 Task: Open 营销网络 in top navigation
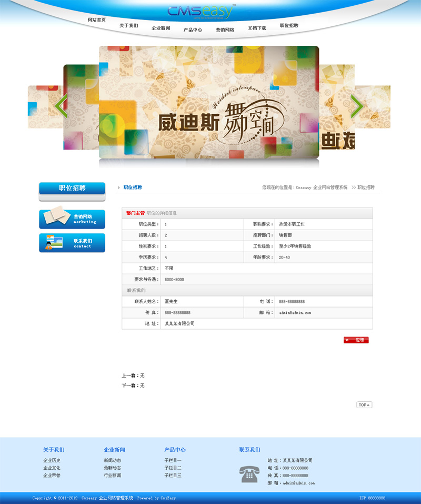click(x=225, y=30)
